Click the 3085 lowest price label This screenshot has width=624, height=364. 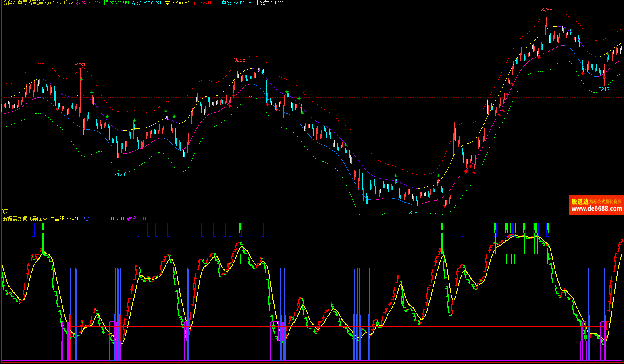click(414, 213)
